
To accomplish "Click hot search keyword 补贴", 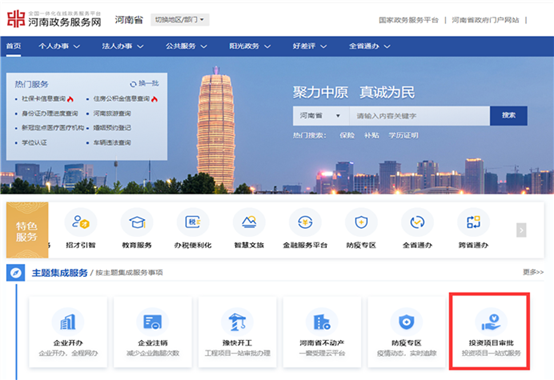I will 372,136.
